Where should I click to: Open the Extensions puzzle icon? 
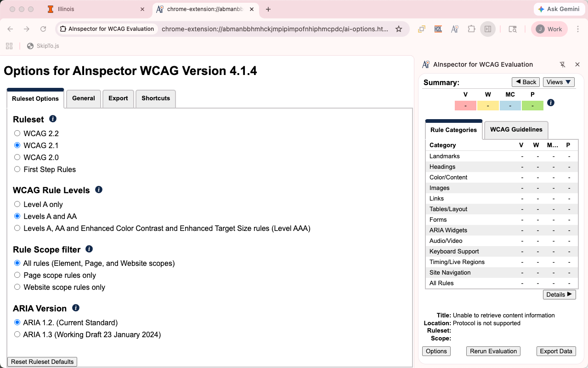coord(471,29)
